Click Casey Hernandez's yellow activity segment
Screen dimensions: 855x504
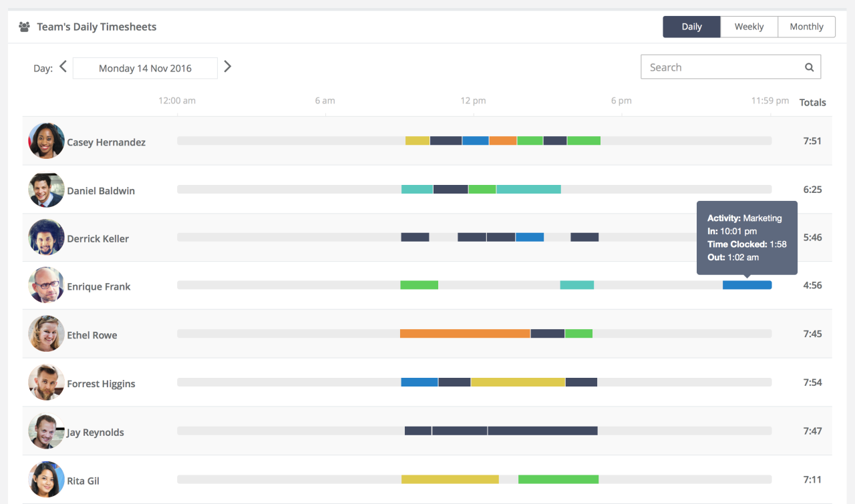(x=416, y=141)
